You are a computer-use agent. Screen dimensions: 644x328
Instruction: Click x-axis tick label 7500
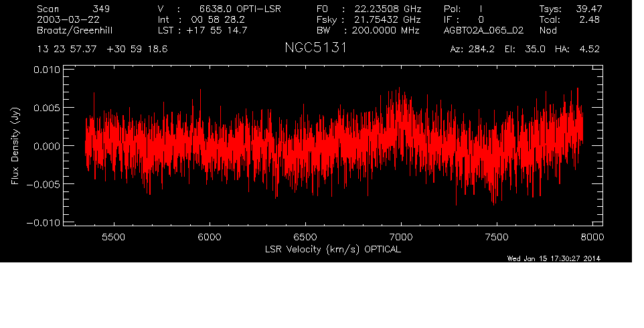(497, 237)
